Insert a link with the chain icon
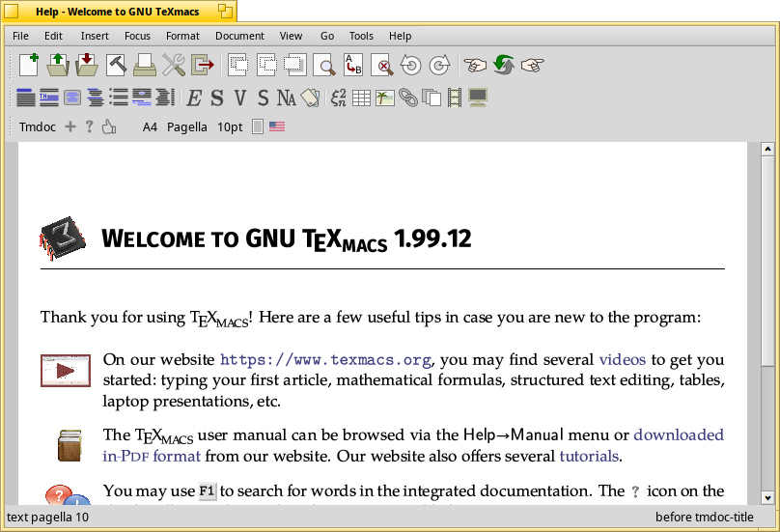This screenshot has width=780, height=532. 408,98
